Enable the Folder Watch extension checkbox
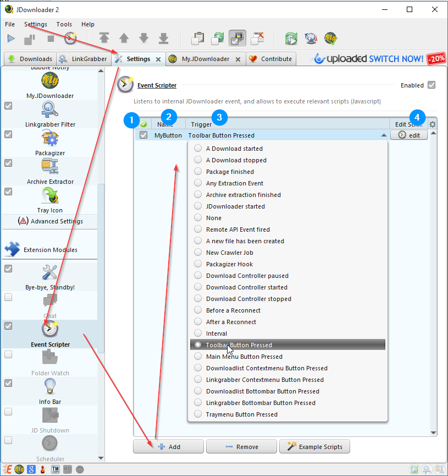Screen dimensions: 448x476 (x=8, y=354)
